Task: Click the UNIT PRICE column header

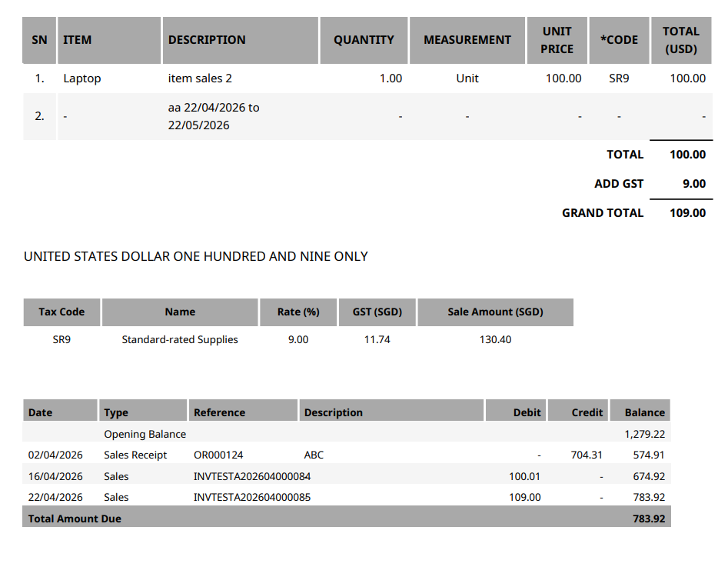Action: click(557, 40)
